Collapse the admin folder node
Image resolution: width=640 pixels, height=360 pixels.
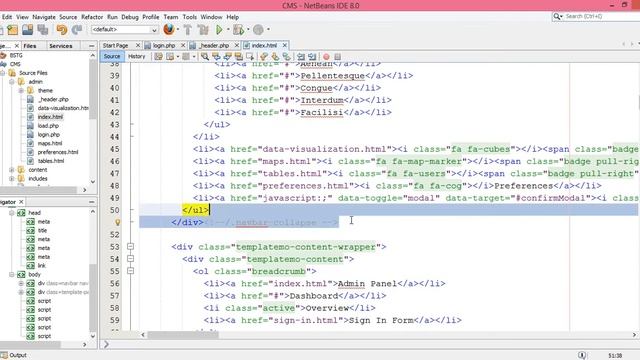[x=12, y=82]
